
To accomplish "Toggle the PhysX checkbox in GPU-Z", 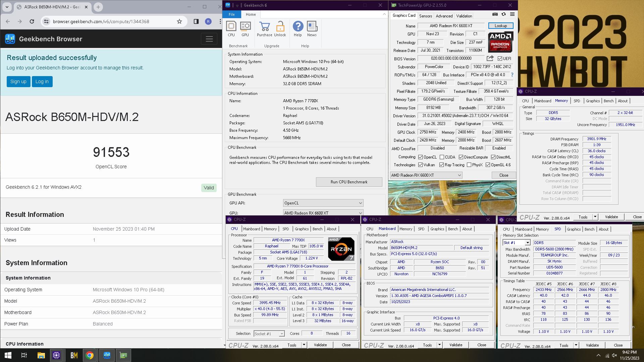I will pyautogui.click(x=469, y=165).
